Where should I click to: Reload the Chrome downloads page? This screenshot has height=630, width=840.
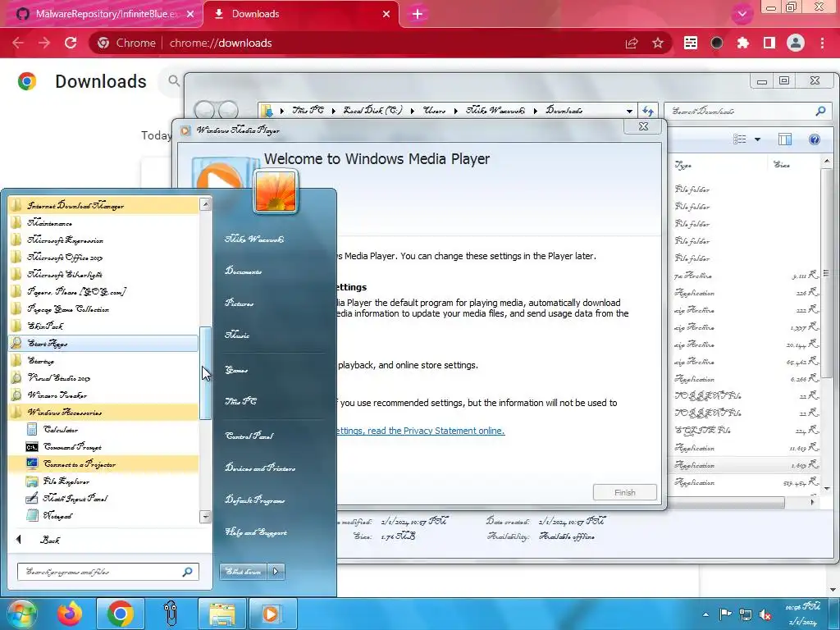71,43
